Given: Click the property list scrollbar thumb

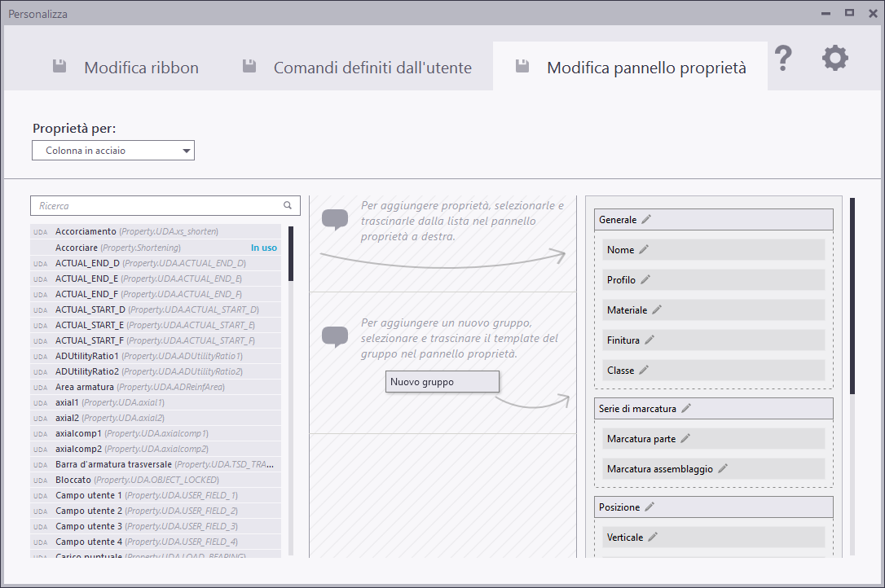Looking at the screenshot, I should pyautogui.click(x=291, y=253).
